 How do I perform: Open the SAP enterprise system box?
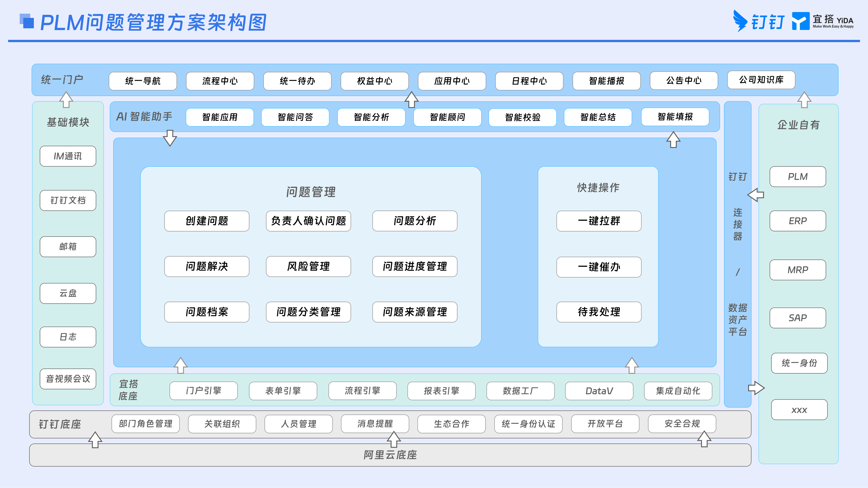[798, 318]
